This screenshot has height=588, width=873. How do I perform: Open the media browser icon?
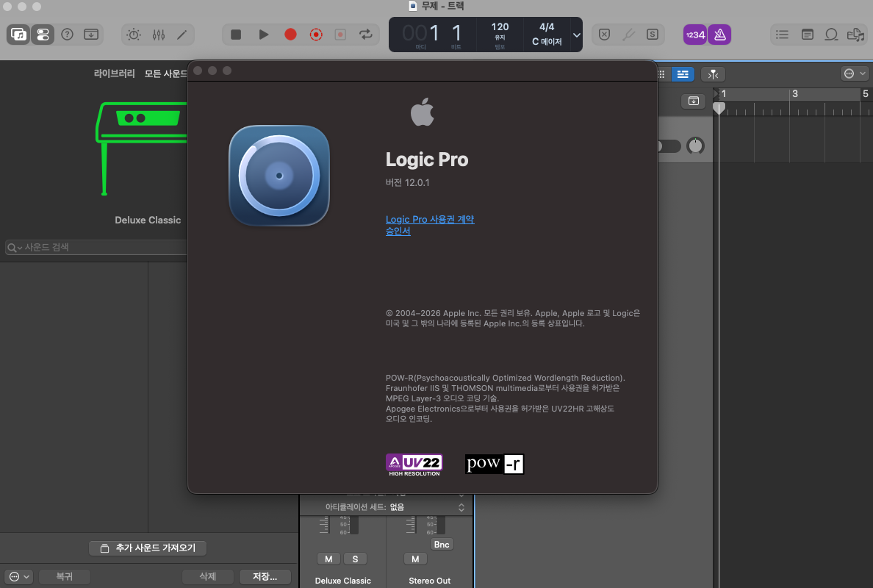(x=855, y=35)
